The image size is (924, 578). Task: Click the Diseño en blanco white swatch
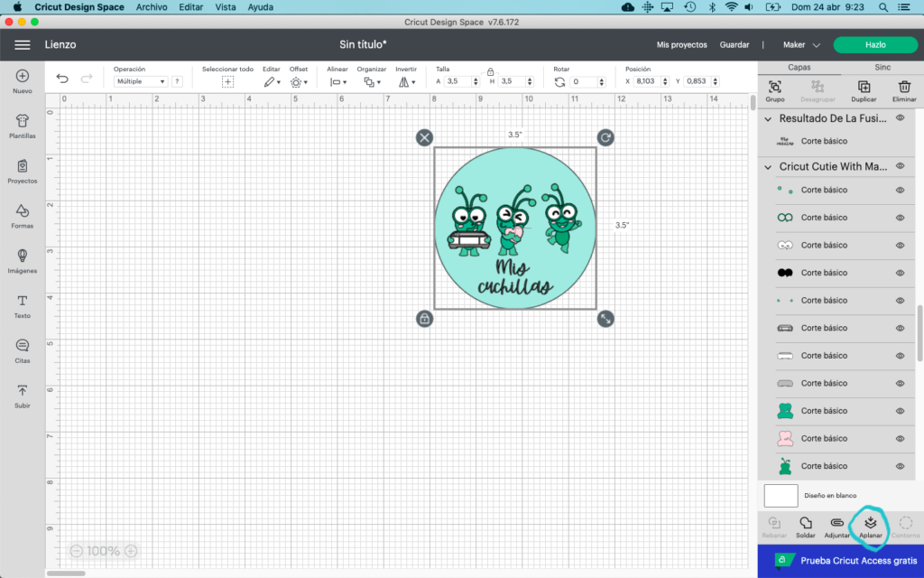(781, 496)
